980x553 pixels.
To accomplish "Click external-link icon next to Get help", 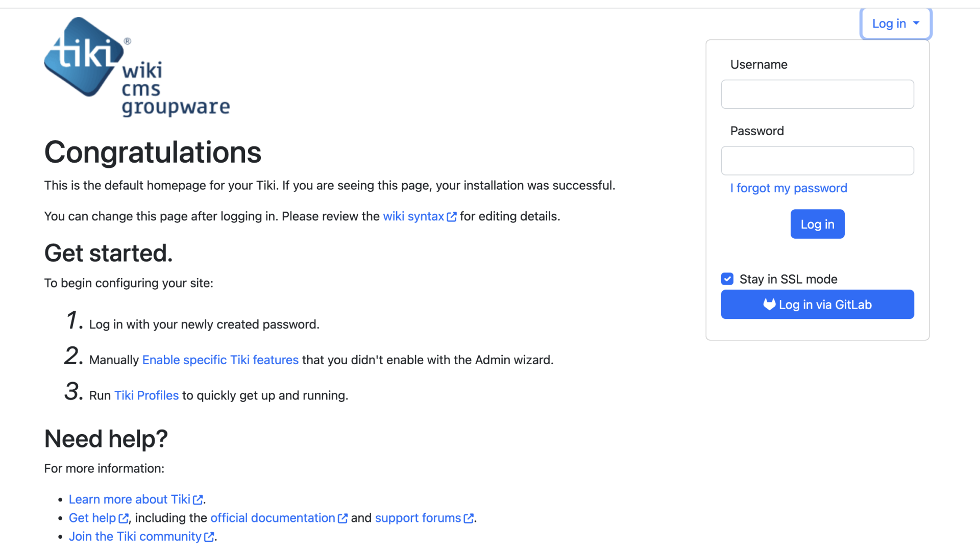I will pos(124,518).
